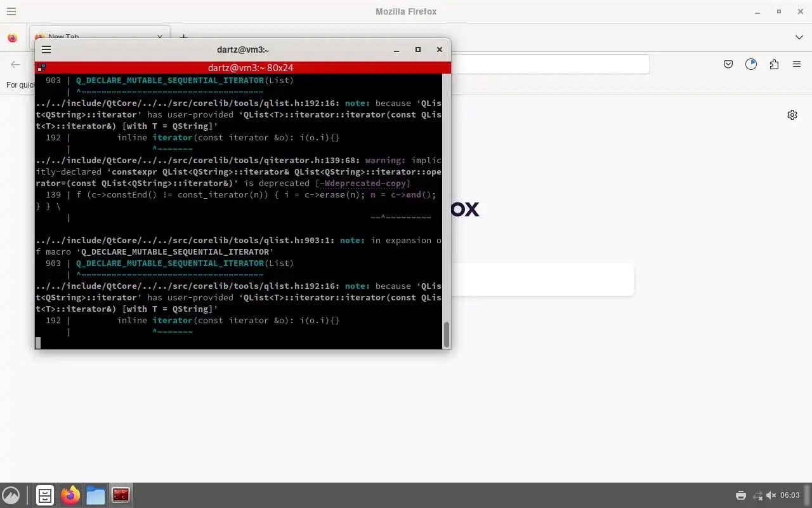Launch Firefox from the taskbar

click(x=70, y=495)
